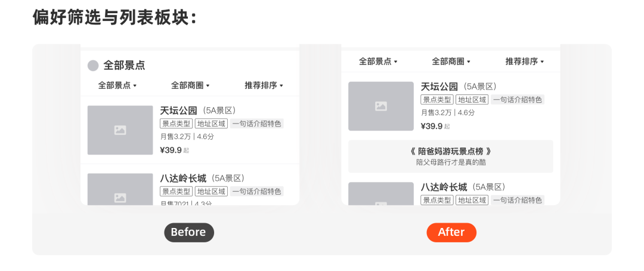Open 全部商圈 dropdown in Before panel
Viewport: 644px width, 271px height.
tap(190, 85)
